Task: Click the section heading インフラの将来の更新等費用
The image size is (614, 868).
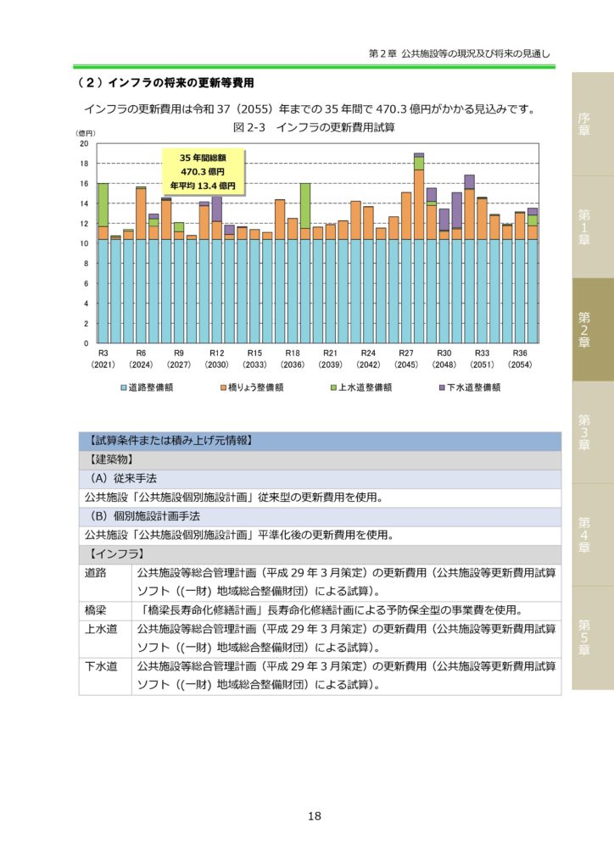Action: coord(165,83)
